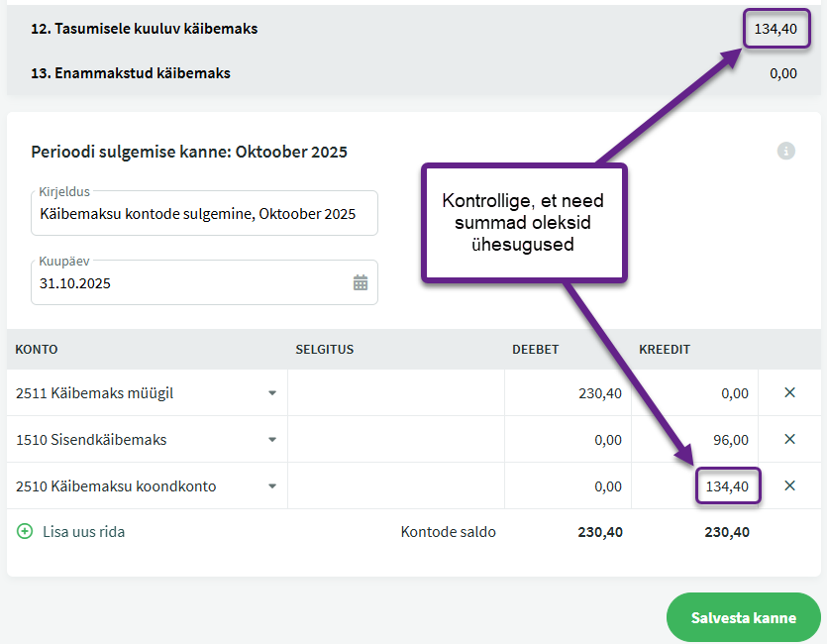Screen dimensions: 827x644
Task: Open the 1510 Sisendkäibemaks account dropdown
Action: point(272,440)
